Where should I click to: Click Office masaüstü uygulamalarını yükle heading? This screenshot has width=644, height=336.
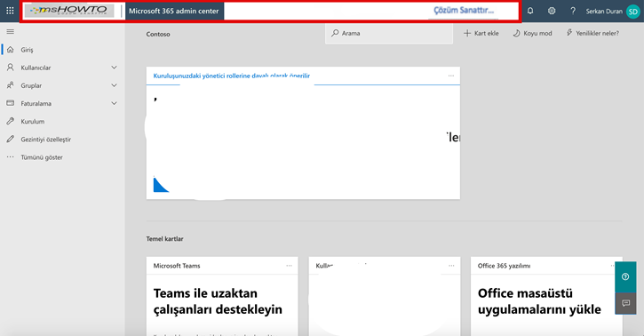[x=539, y=301]
